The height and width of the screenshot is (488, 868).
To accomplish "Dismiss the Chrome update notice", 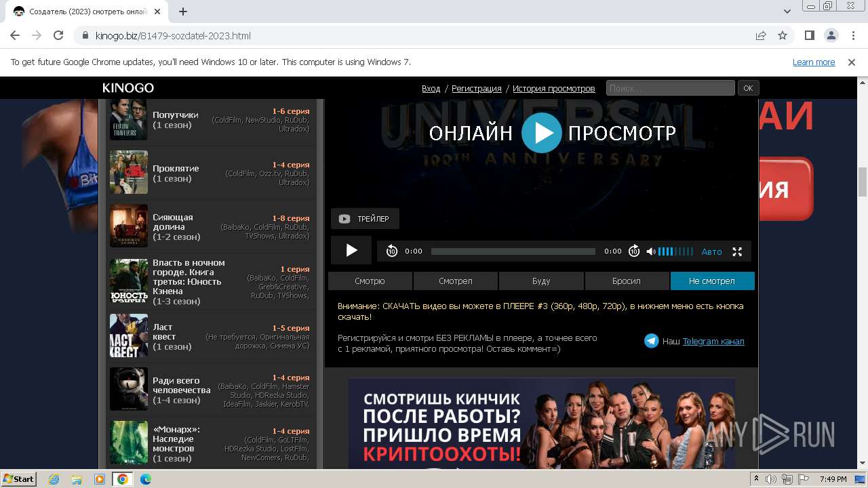I will (852, 62).
